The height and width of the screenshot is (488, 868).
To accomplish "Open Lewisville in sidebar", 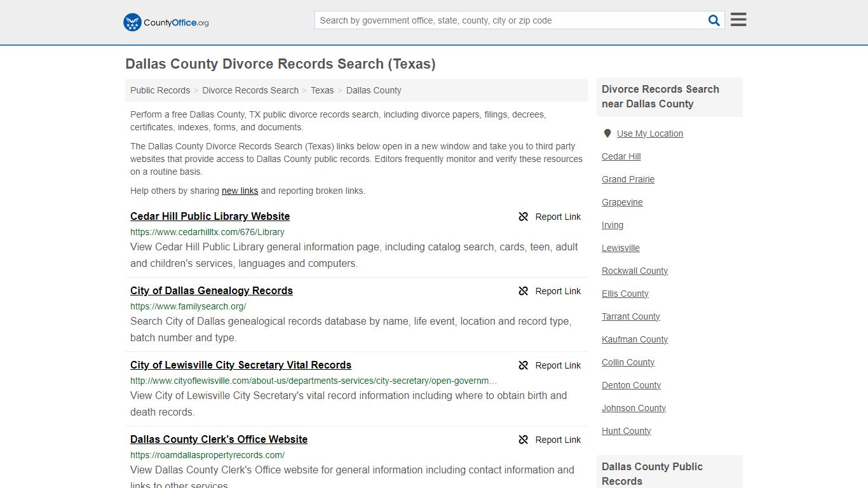I will (x=621, y=248).
